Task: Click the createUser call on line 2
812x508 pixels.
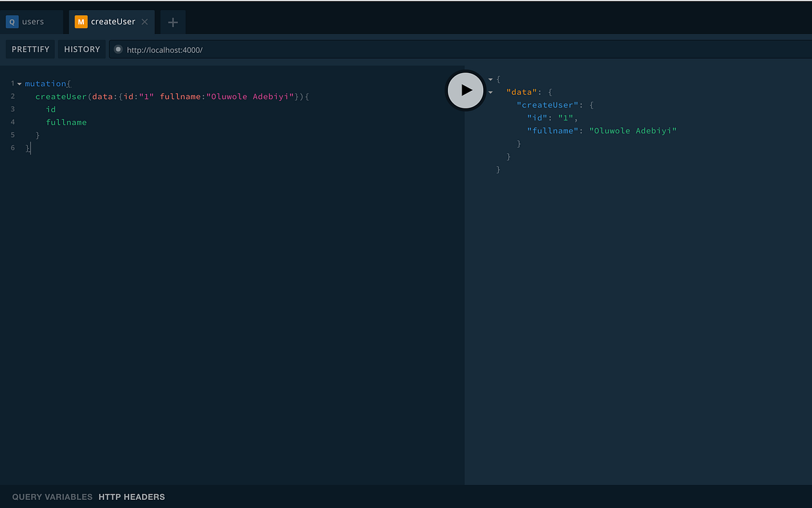Action: coord(61,96)
